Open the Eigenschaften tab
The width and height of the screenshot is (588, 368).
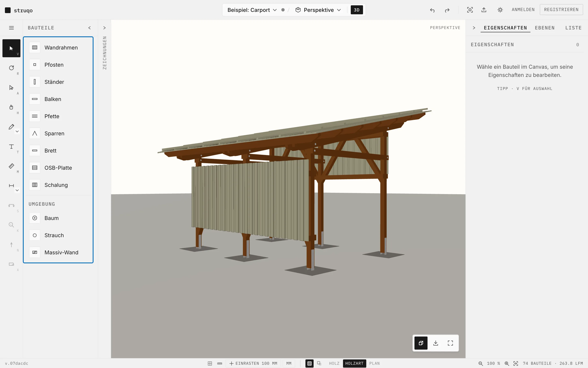point(505,28)
